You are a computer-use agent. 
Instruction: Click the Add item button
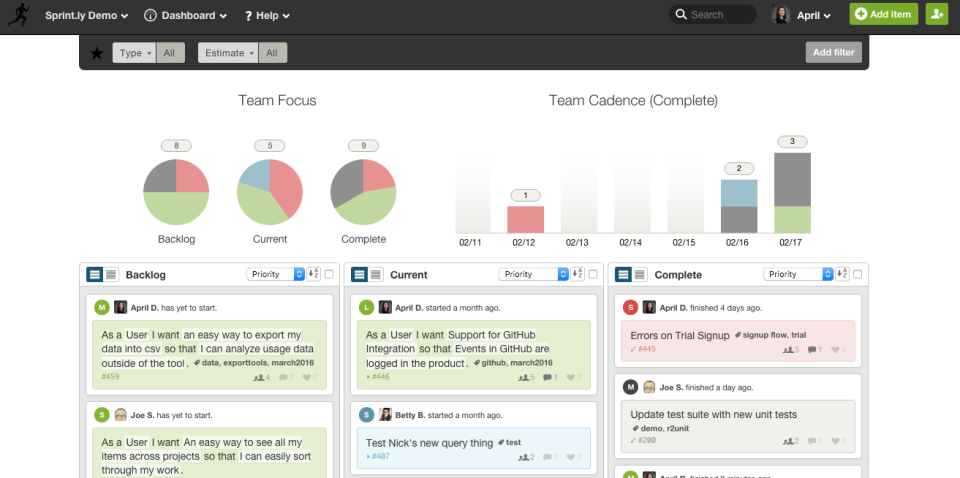coord(883,14)
